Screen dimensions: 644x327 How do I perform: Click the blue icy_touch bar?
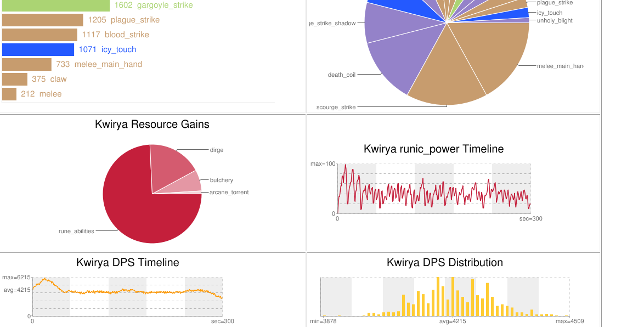(x=38, y=50)
